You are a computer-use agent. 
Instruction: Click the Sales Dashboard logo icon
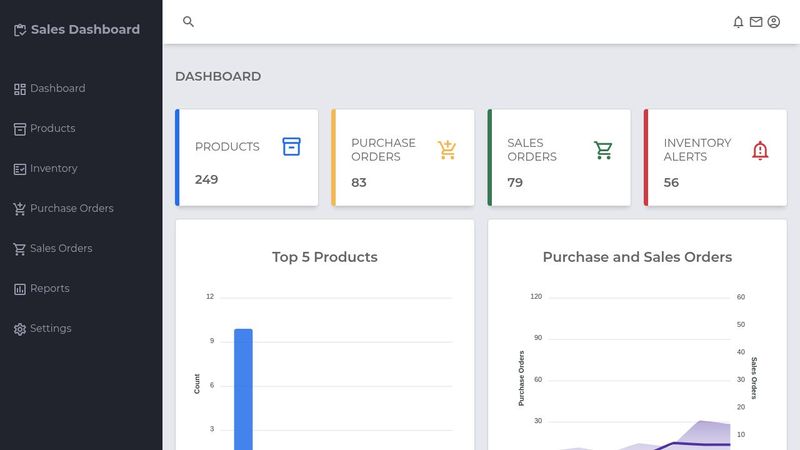click(20, 30)
